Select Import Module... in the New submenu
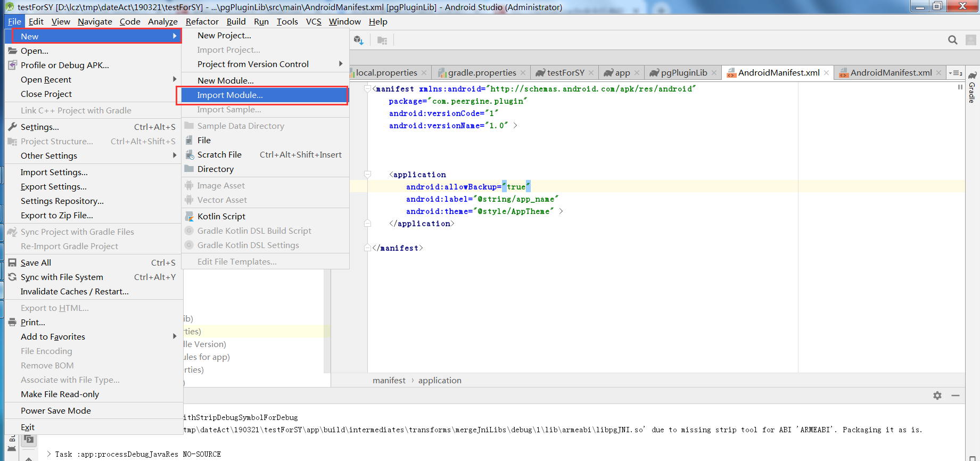Screen dimensions: 980x461 click(265, 95)
